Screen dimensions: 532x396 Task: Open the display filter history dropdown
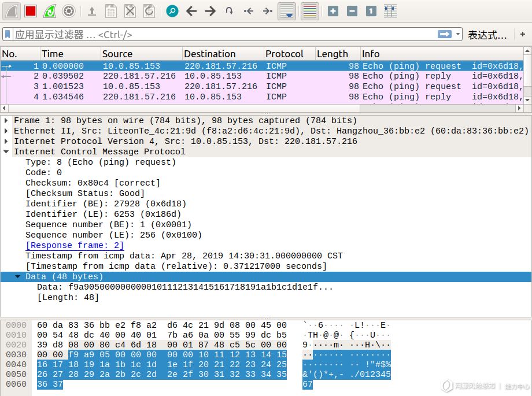pyautogui.click(x=458, y=34)
